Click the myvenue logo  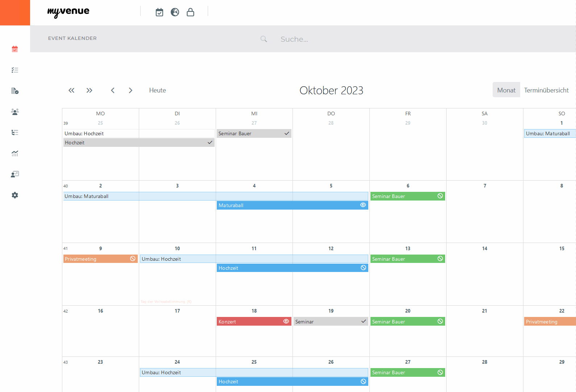tap(68, 12)
